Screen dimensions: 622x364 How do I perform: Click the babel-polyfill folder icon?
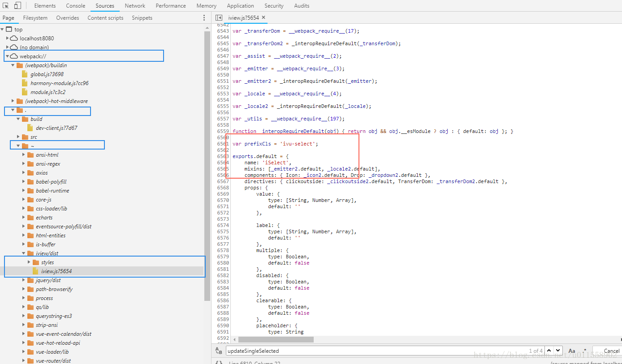pos(30,182)
